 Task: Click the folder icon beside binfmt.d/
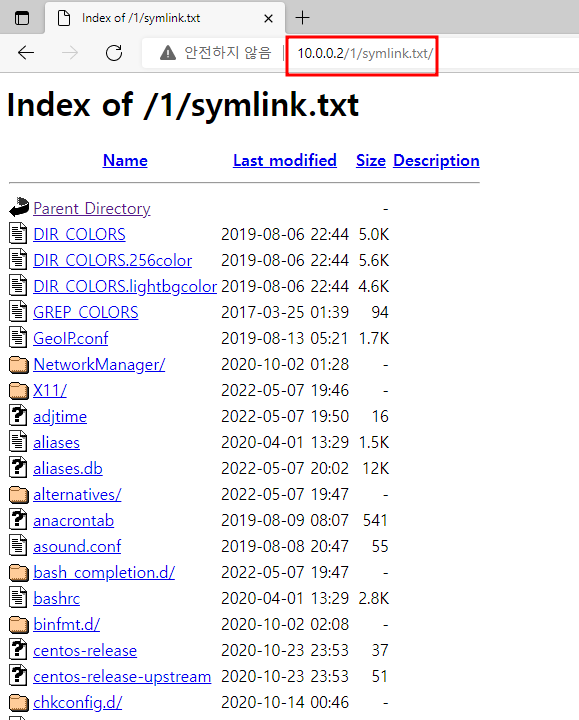coord(19,624)
